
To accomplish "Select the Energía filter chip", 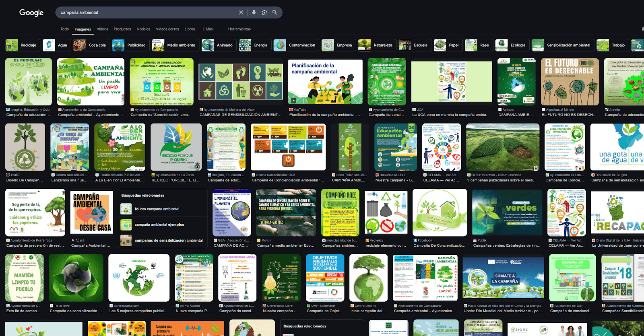I will pyautogui.click(x=254, y=45).
